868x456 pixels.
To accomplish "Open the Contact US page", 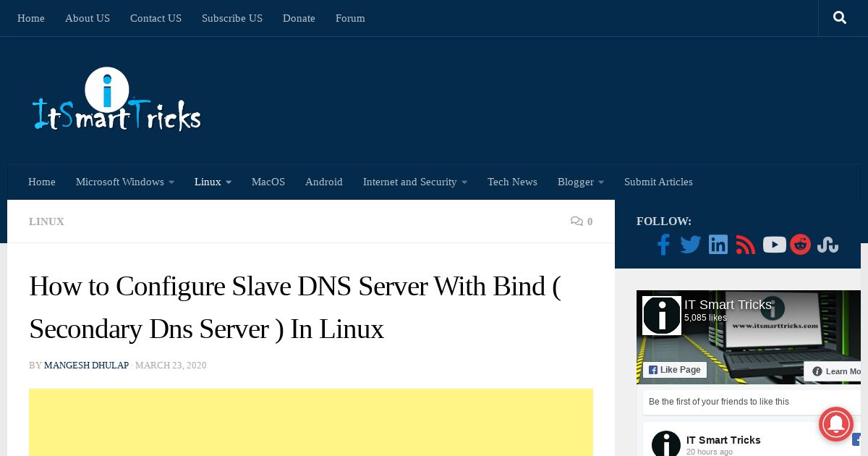I will 156,18.
